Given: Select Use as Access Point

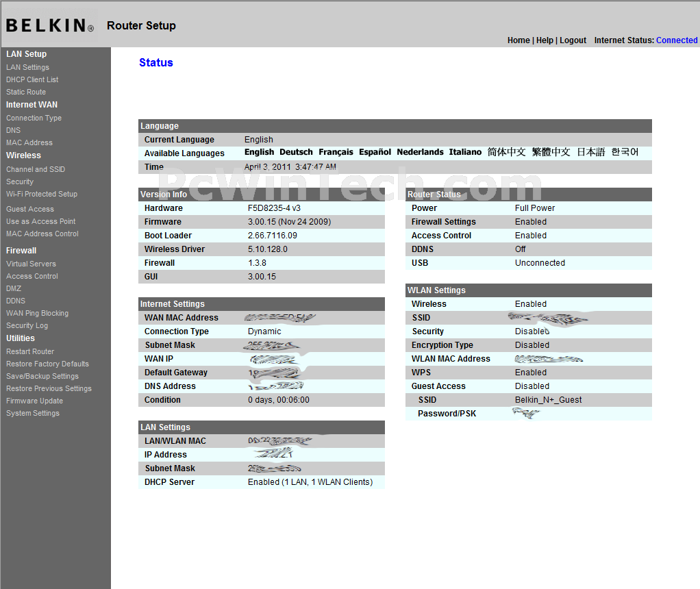Looking at the screenshot, I should click(40, 221).
